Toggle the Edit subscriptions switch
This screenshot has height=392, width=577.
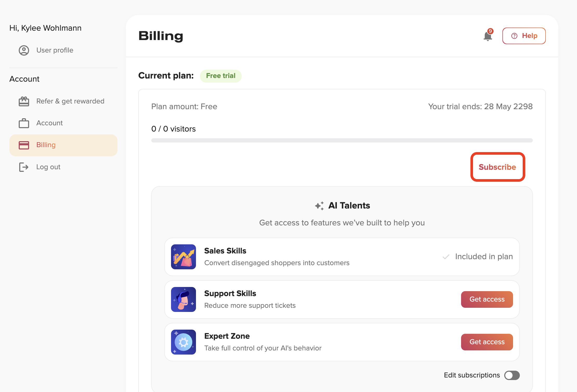coord(512,375)
